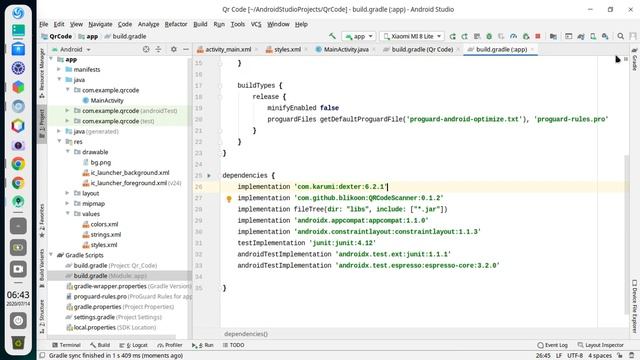The image size is (640, 360).
Task: Select bg.png in drawable folder
Action: pyautogui.click(x=100, y=162)
